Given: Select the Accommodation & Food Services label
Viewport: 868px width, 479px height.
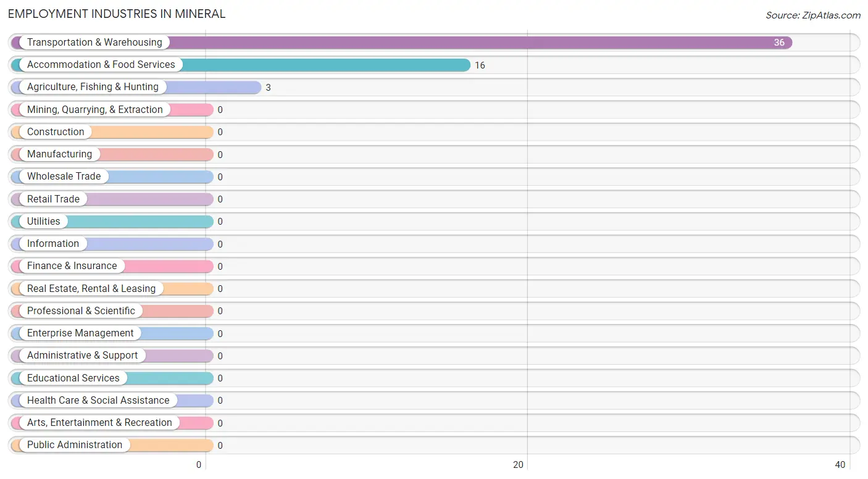Looking at the screenshot, I should pos(101,65).
